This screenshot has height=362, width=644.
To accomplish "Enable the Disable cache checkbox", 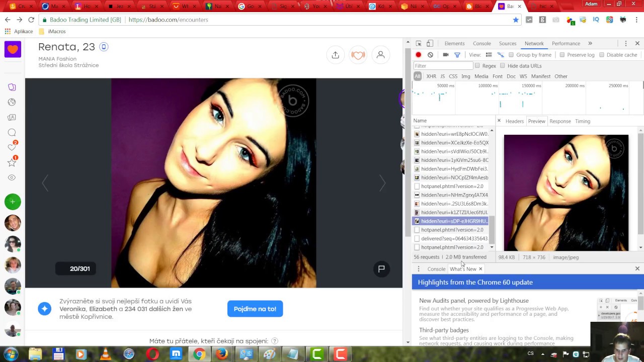I will [x=602, y=55].
